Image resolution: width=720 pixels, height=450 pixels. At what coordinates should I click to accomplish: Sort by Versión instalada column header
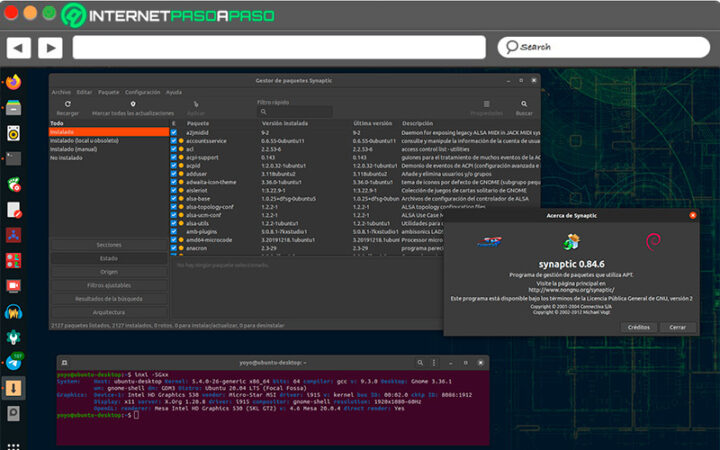285,124
